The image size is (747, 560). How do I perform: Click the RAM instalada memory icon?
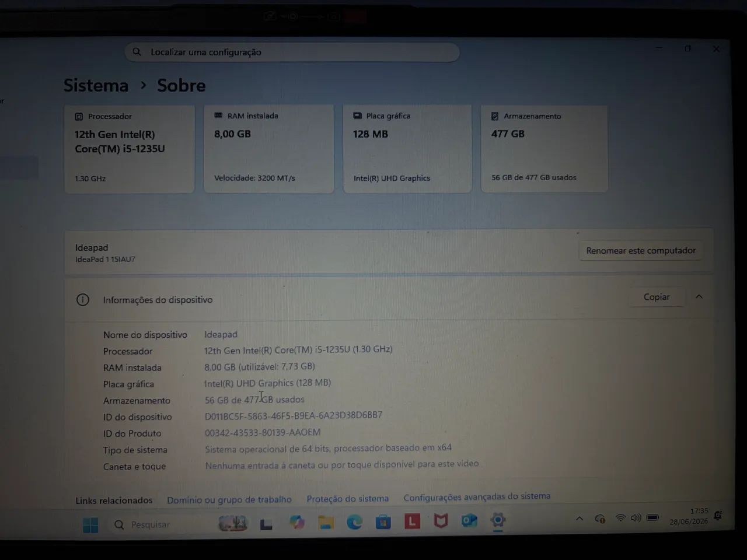(218, 116)
